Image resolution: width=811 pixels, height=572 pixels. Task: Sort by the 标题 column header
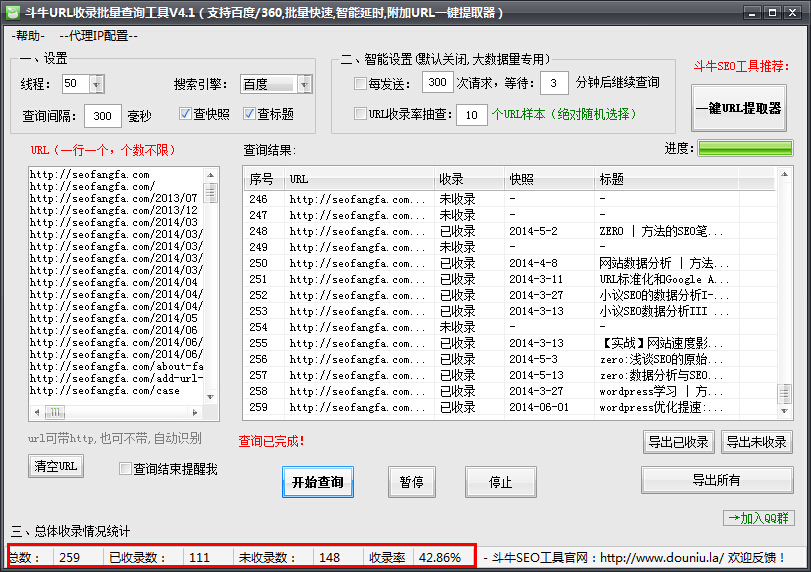(667, 179)
